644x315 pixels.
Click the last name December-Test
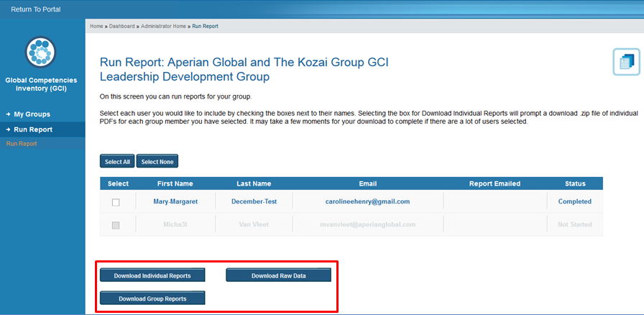tap(254, 201)
